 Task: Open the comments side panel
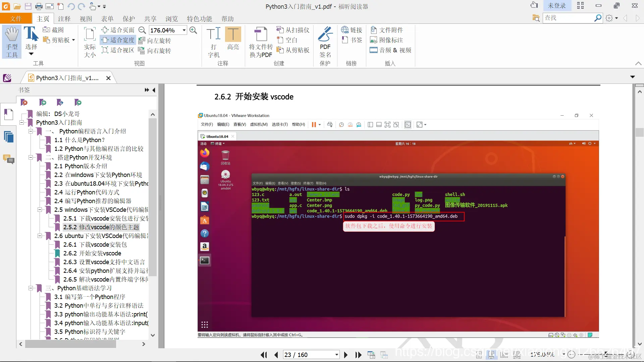pyautogui.click(x=9, y=159)
